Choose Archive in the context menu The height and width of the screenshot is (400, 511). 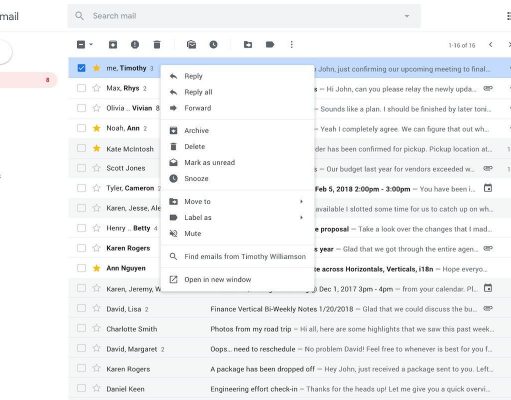click(237, 131)
